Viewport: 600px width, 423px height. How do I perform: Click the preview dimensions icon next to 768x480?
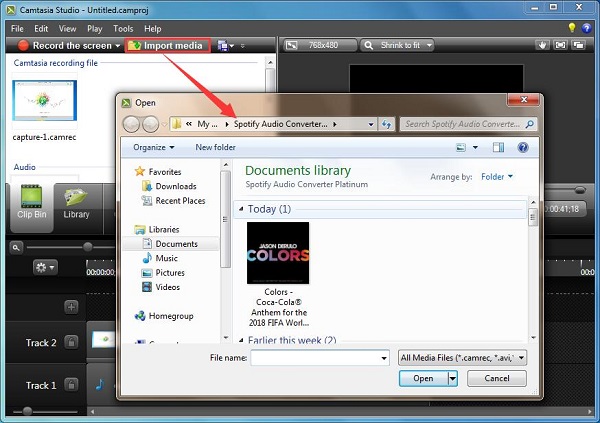(291, 45)
